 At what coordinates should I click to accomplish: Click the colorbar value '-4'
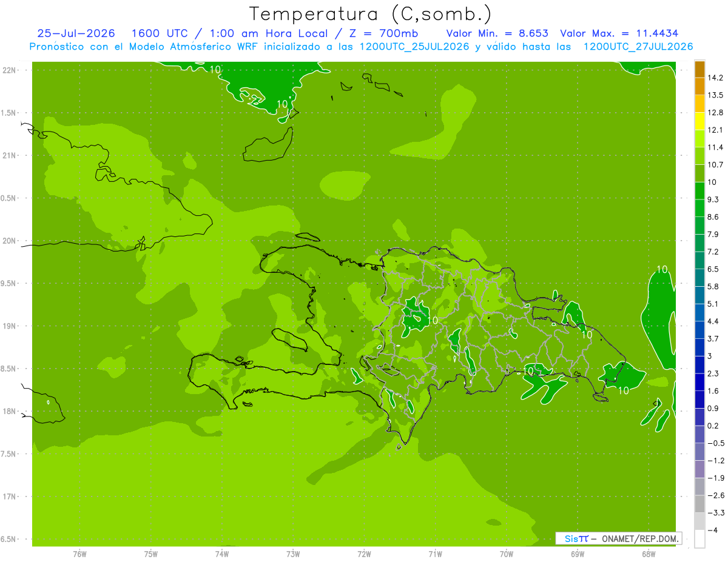click(712, 530)
